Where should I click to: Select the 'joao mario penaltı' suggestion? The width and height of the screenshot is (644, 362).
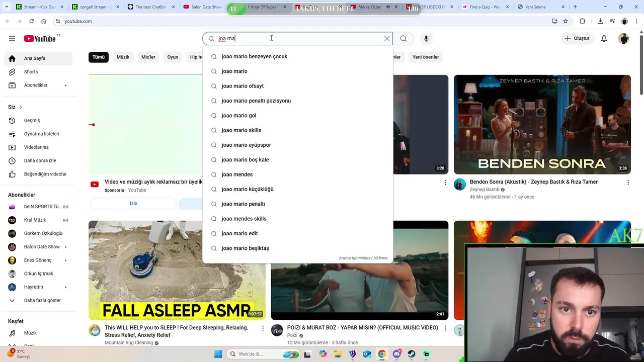[x=297, y=204]
